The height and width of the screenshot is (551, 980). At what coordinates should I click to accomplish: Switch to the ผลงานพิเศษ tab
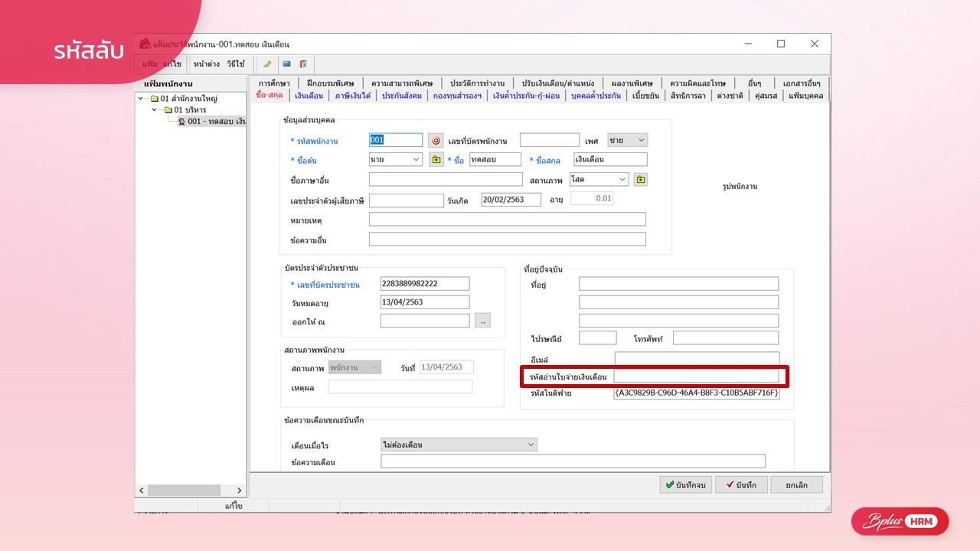[632, 83]
